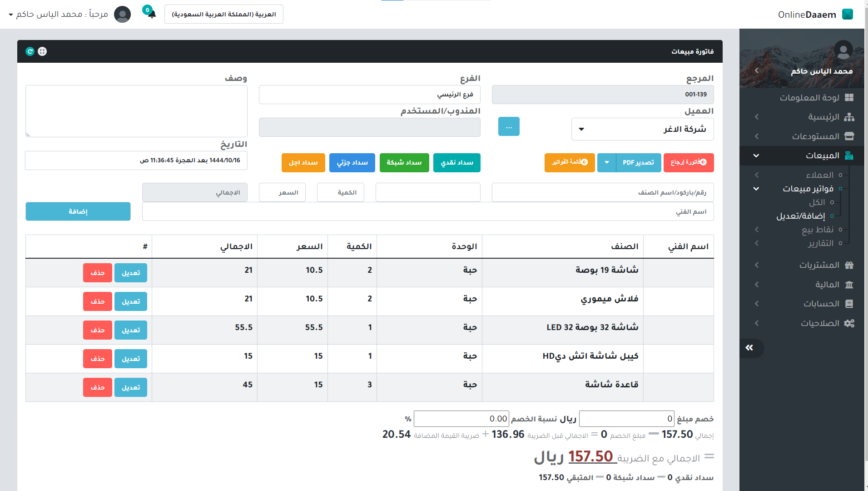Viewport: 868px width, 491px height.
Task: Click the سداد نقدي cash payment button
Action: pyautogui.click(x=456, y=163)
